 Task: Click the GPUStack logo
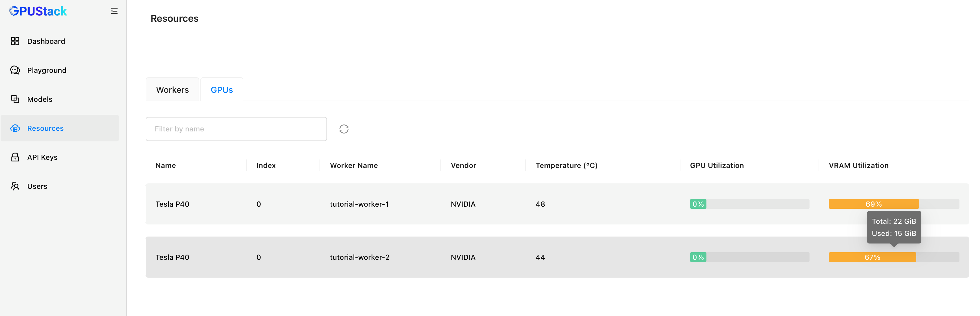click(38, 11)
